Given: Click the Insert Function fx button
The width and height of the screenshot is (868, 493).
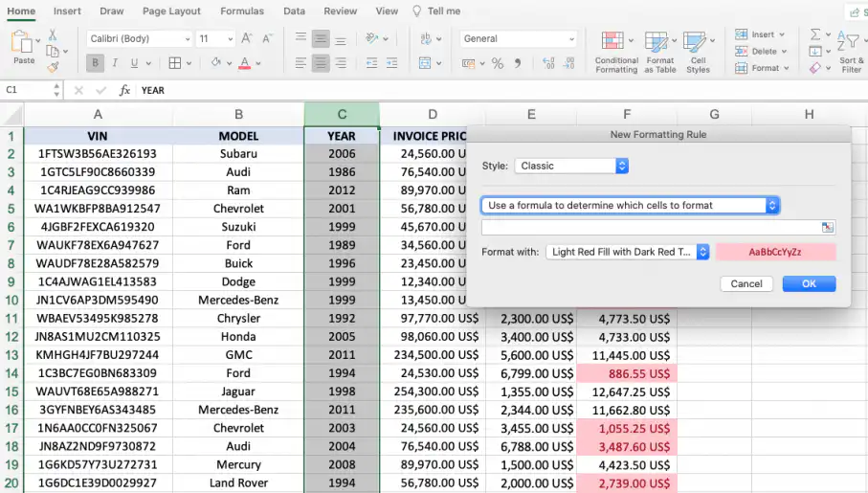Looking at the screenshot, I should (x=124, y=90).
